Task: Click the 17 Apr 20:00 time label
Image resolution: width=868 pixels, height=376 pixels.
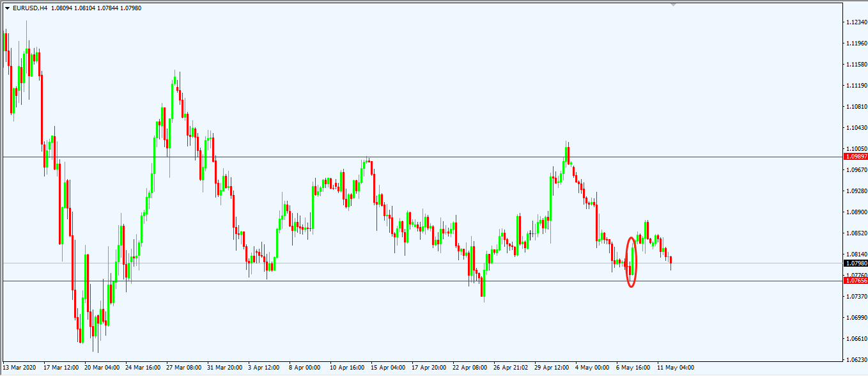Action: (x=429, y=368)
